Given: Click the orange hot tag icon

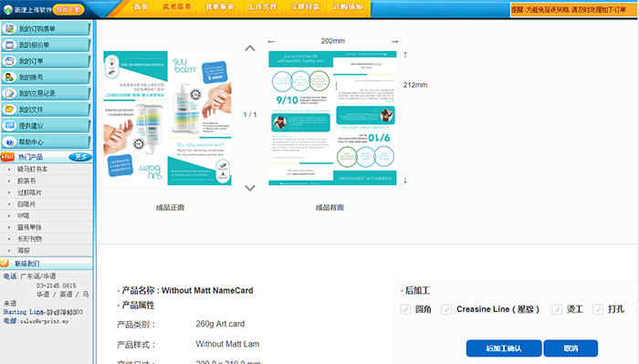Looking at the screenshot, I should coord(7,157).
